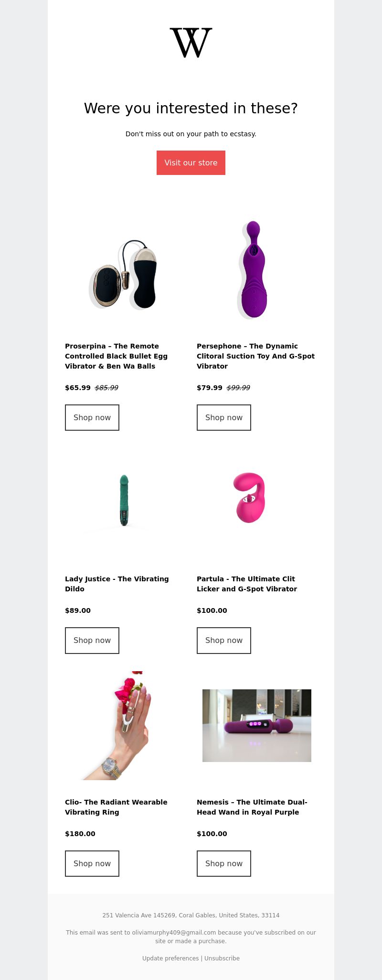The width and height of the screenshot is (382, 980).
Task: Click Shop now below Partula $100.00
Action: coord(224,641)
